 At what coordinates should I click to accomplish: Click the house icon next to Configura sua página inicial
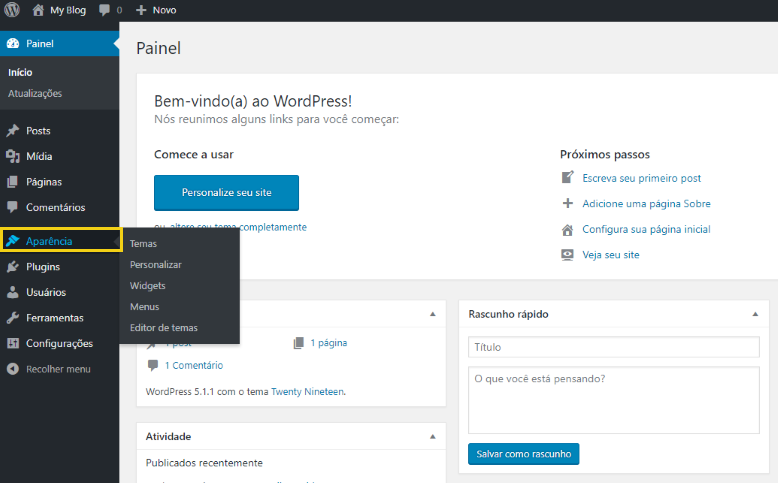pos(568,229)
